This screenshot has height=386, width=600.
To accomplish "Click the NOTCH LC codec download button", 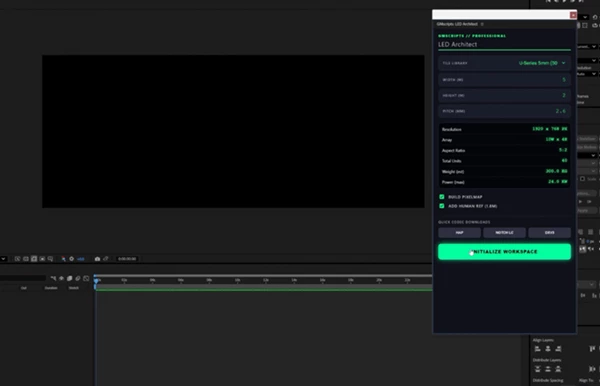I will tap(504, 233).
